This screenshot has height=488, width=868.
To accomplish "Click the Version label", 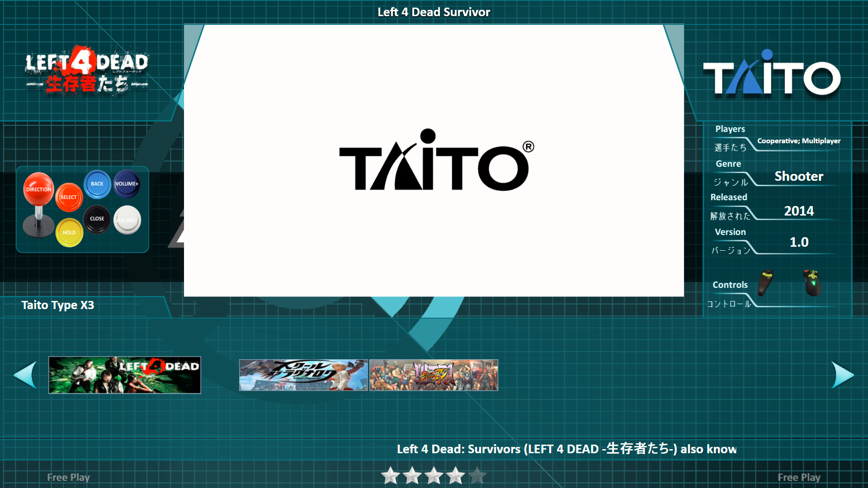I will tap(731, 232).
